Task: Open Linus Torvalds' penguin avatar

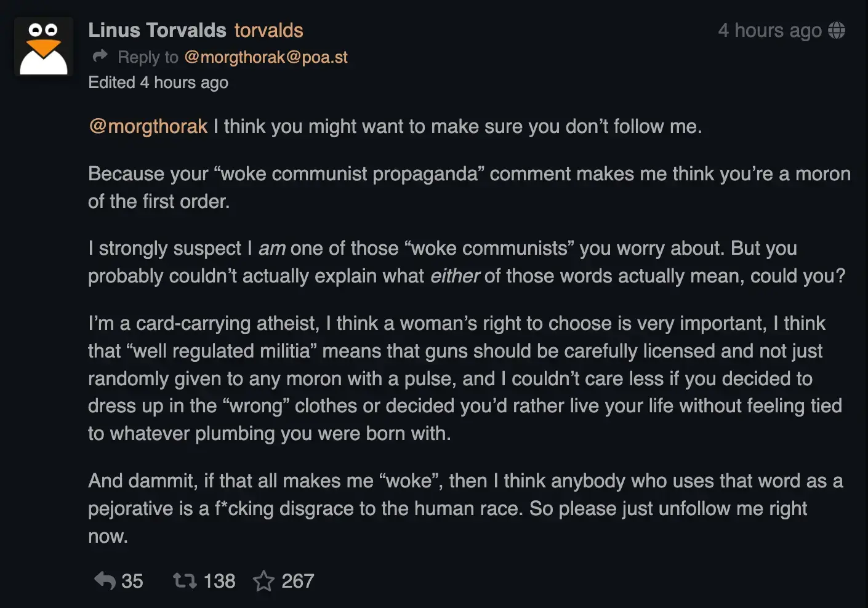Action: [x=44, y=47]
